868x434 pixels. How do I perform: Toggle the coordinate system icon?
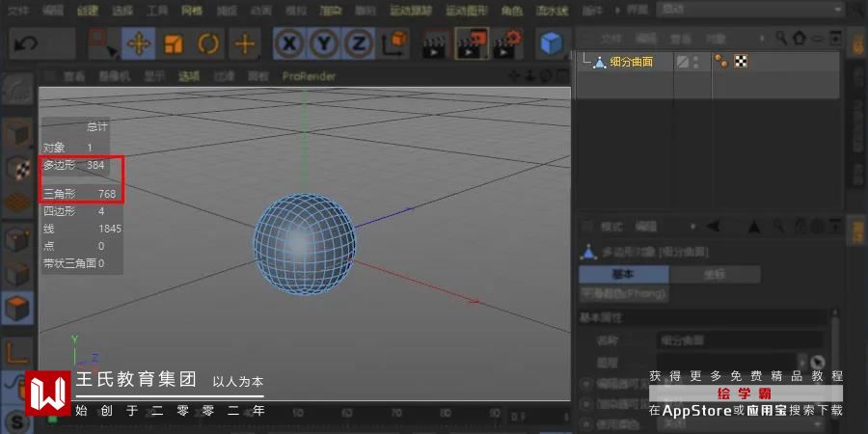[393, 43]
